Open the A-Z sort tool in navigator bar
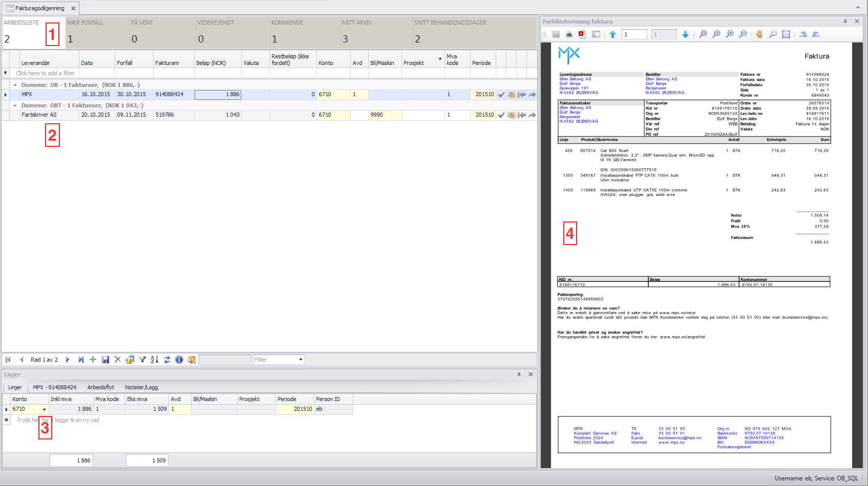Image resolution: width=868 pixels, height=486 pixels. [155, 360]
